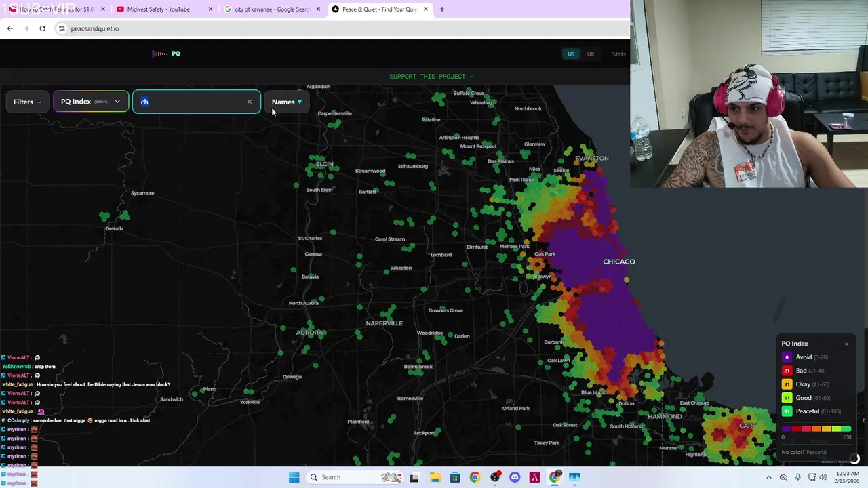Click the PQ logo in the header
The width and height of the screenshot is (868, 488).
(x=166, y=54)
